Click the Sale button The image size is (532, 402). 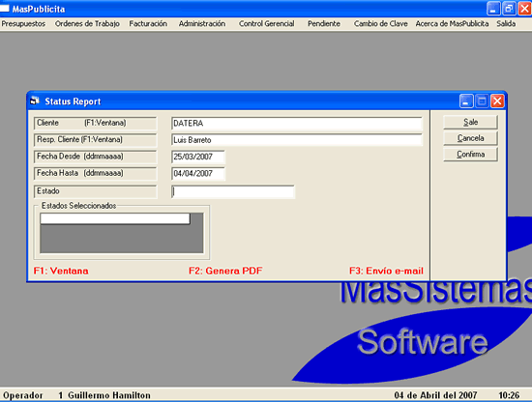(471, 122)
